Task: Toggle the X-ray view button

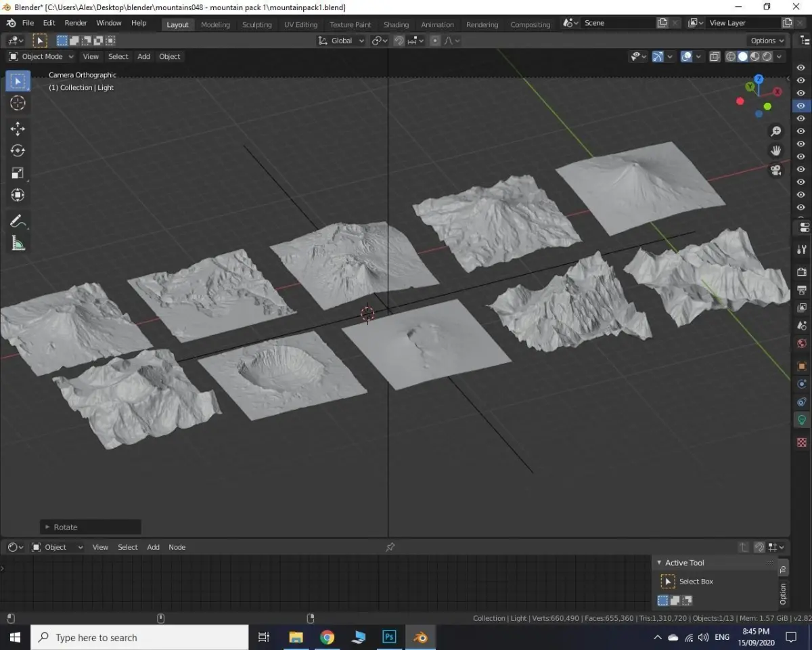Action: [715, 57]
